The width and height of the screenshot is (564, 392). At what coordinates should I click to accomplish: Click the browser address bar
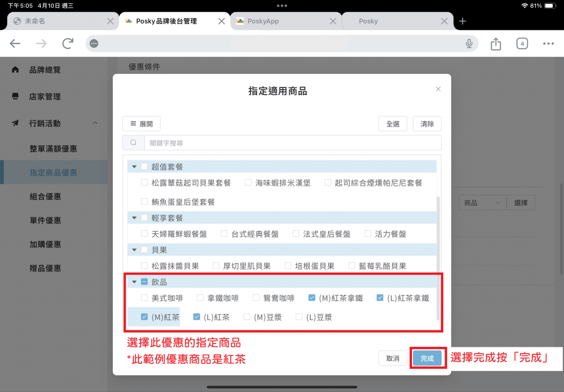pyautogui.click(x=281, y=43)
